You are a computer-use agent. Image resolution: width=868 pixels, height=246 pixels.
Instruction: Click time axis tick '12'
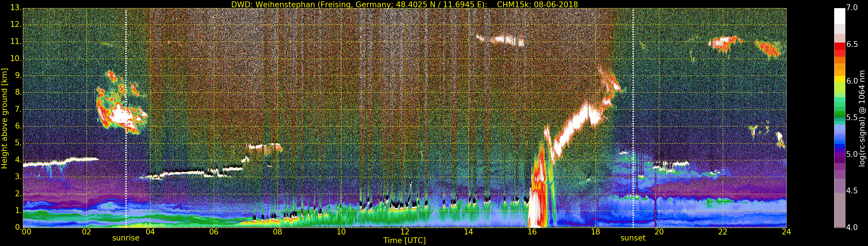tap(405, 232)
